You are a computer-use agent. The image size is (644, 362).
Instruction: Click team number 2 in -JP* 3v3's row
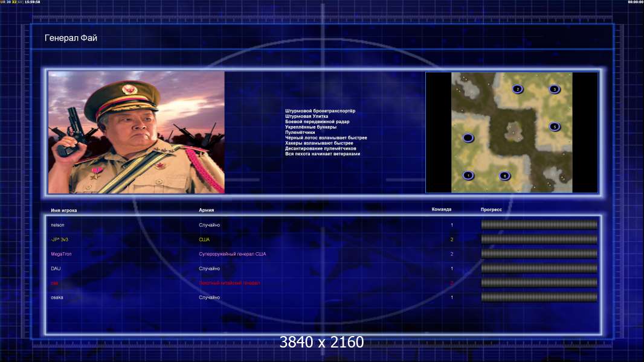pyautogui.click(x=452, y=240)
